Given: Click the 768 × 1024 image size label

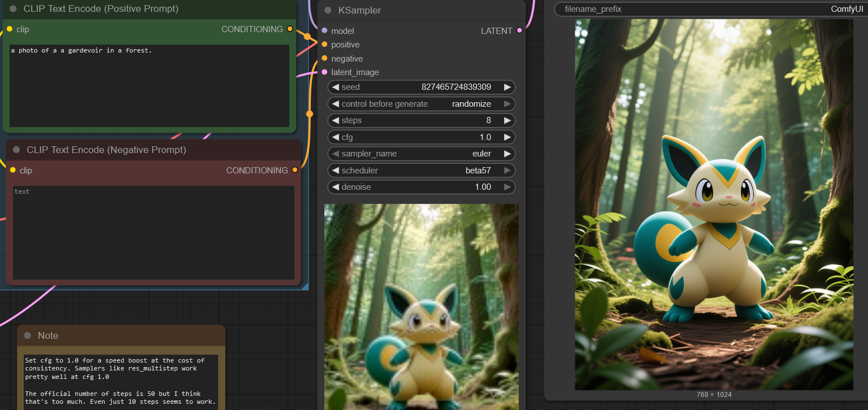Looking at the screenshot, I should (714, 395).
